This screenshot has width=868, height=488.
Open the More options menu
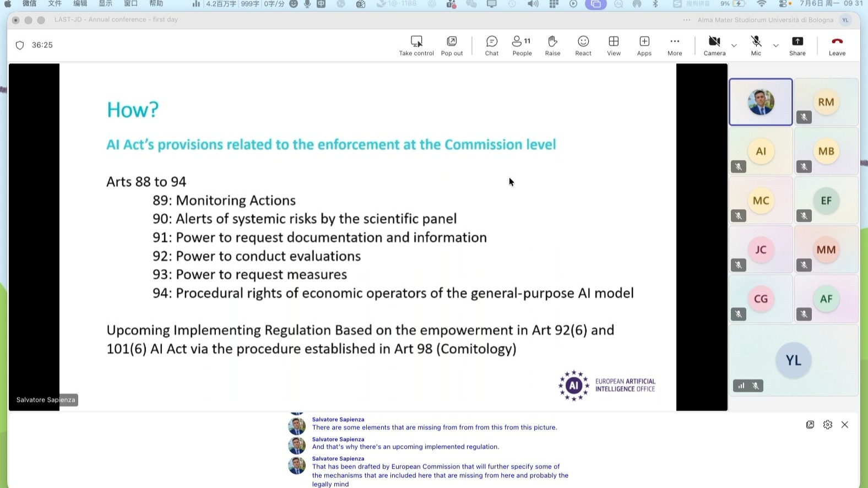(x=675, y=46)
